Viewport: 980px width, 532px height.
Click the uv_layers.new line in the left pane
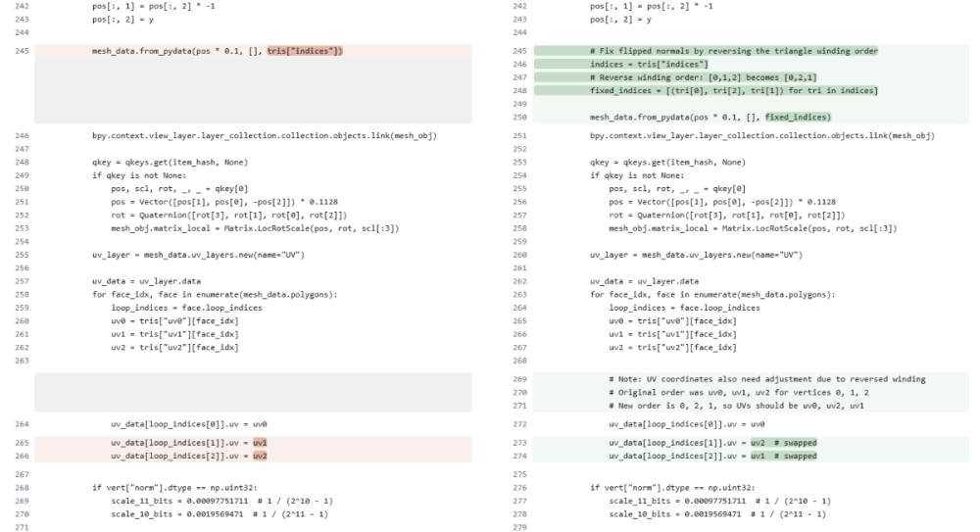[193, 255]
